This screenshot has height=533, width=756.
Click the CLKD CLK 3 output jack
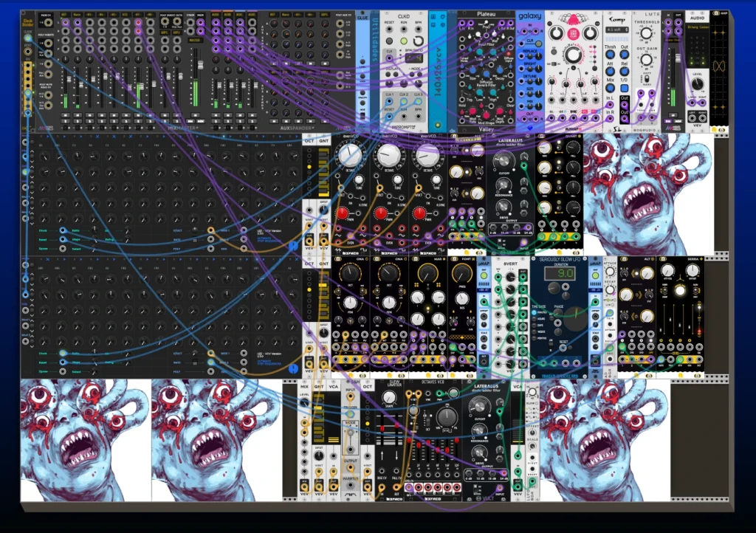click(x=419, y=101)
